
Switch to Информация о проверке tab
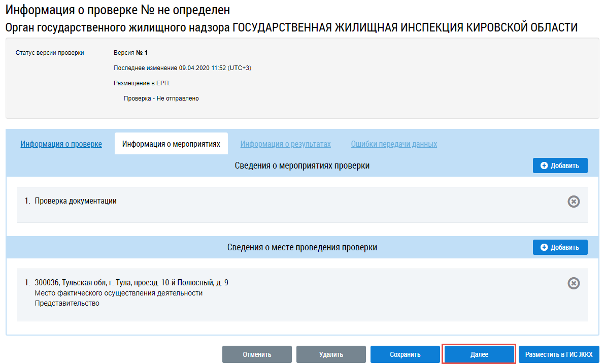[61, 144]
